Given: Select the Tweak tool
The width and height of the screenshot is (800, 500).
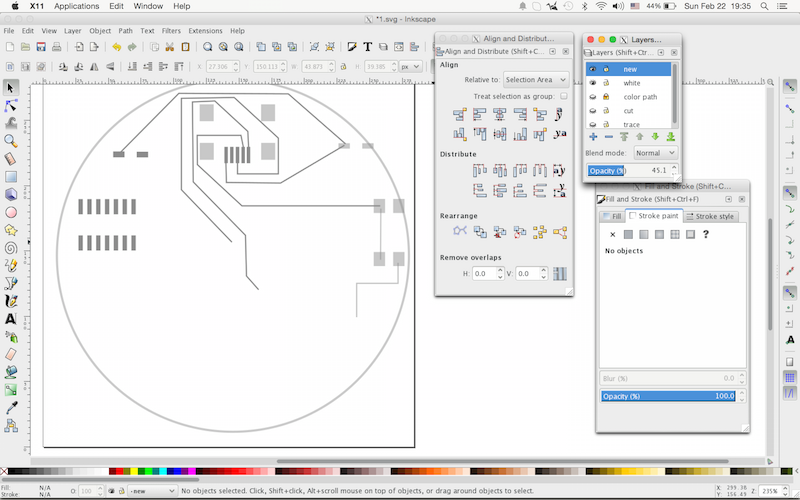Looking at the screenshot, I should [x=10, y=123].
